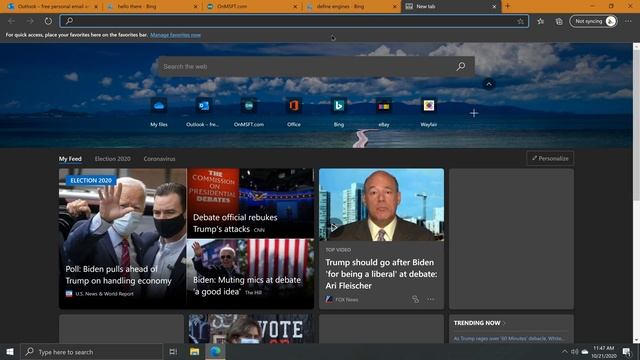Add this page to favorites star
The image size is (640, 360).
(x=520, y=21)
